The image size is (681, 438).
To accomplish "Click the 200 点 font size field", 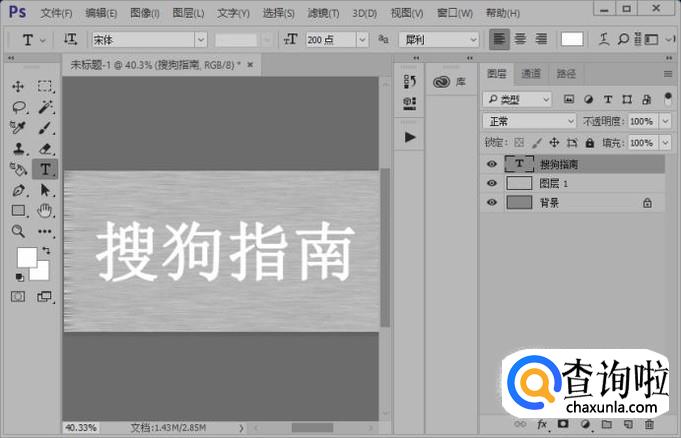I will coord(331,40).
